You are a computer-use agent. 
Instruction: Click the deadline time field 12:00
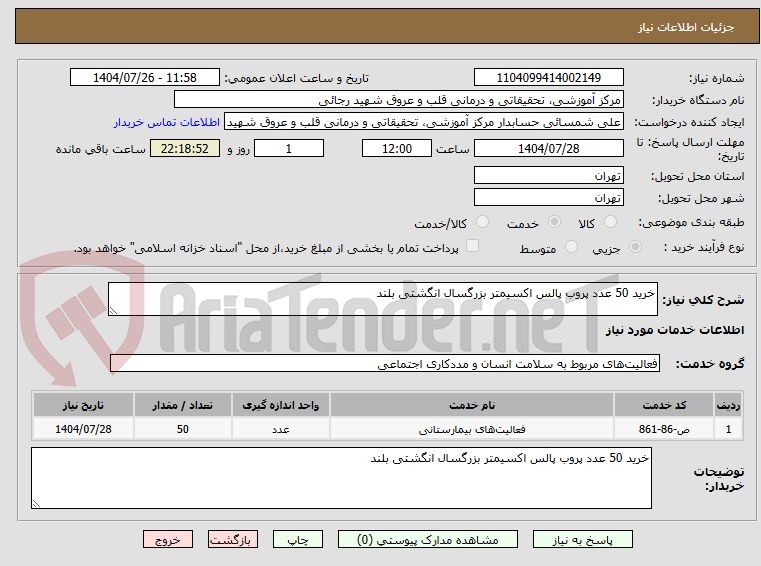tap(397, 149)
